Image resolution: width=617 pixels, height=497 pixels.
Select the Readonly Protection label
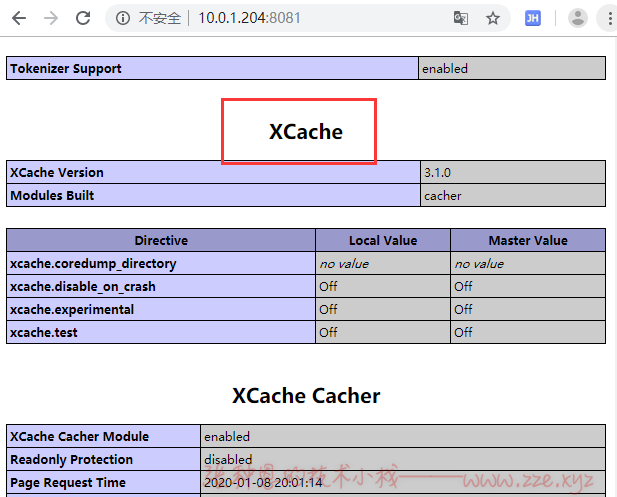(71, 460)
